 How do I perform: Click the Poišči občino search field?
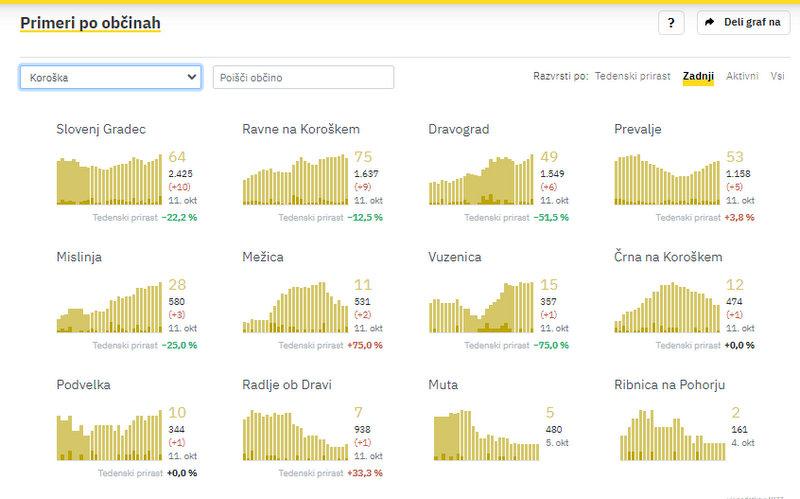(303, 77)
